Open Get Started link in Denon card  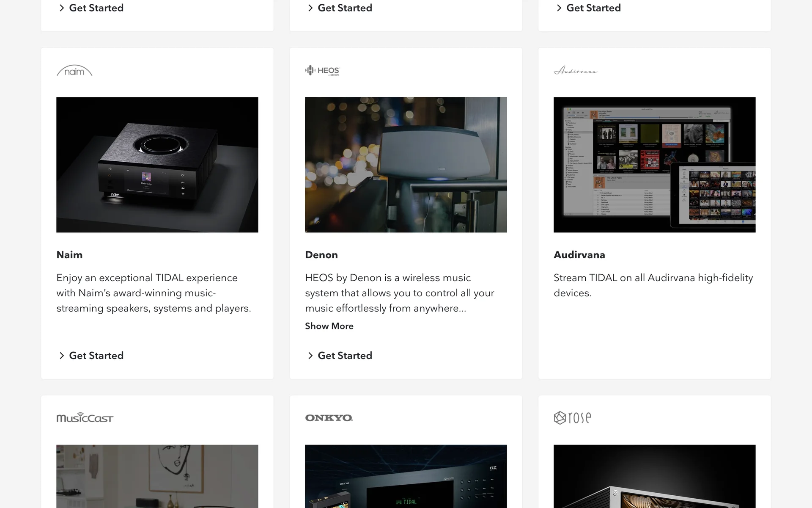(x=345, y=356)
